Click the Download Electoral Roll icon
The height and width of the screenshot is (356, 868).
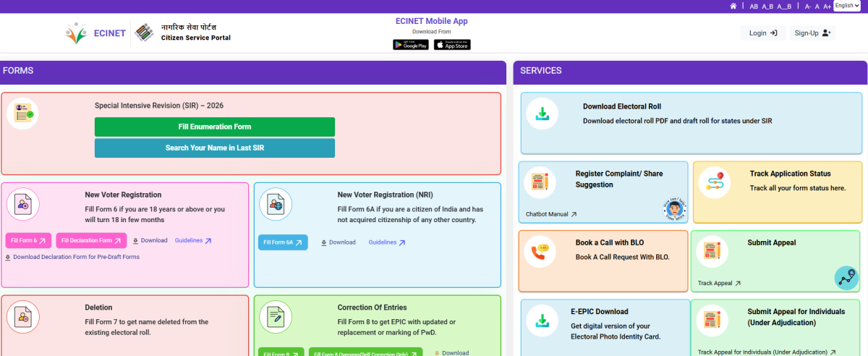click(542, 114)
